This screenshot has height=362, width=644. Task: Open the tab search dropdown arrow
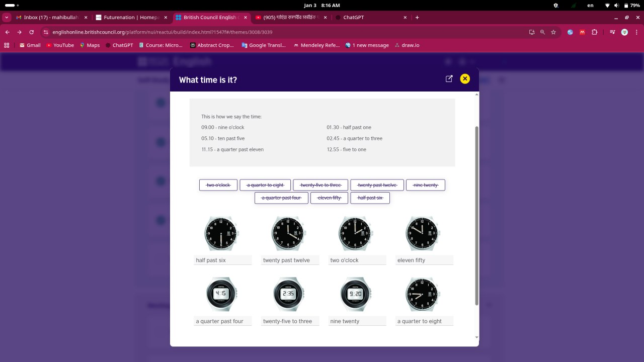[7, 18]
